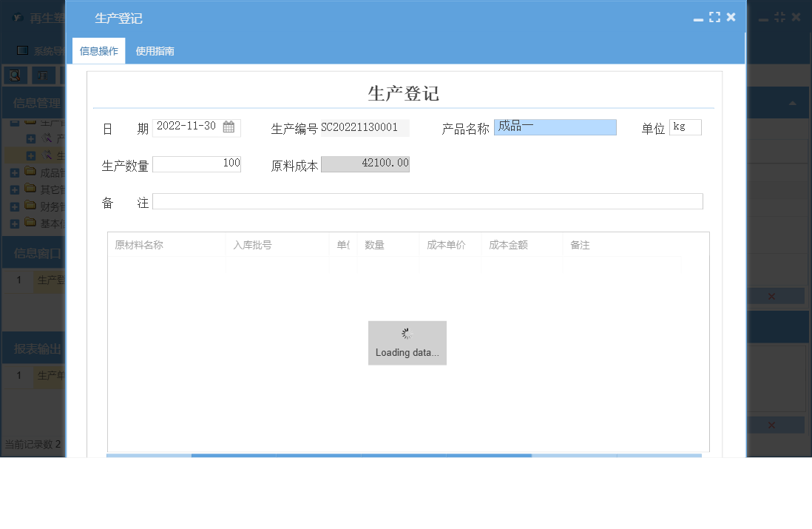Image resolution: width=812 pixels, height=529 pixels.
Task: Minimize the 生产登记 dialog
Action: point(697,18)
